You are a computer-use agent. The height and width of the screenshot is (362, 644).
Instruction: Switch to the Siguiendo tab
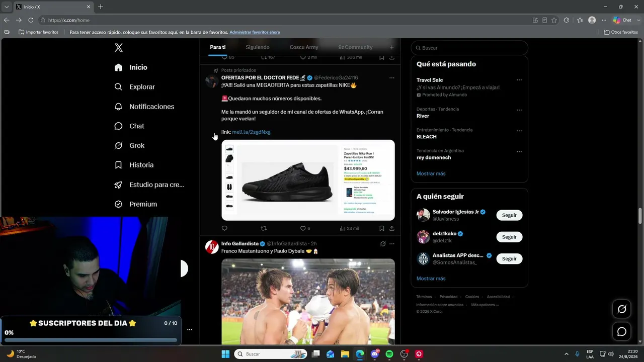[x=258, y=47]
